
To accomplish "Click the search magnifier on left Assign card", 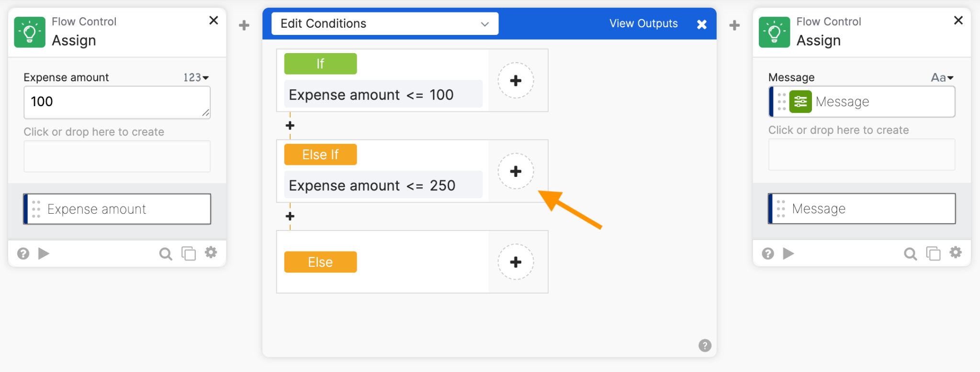I will coord(166,253).
